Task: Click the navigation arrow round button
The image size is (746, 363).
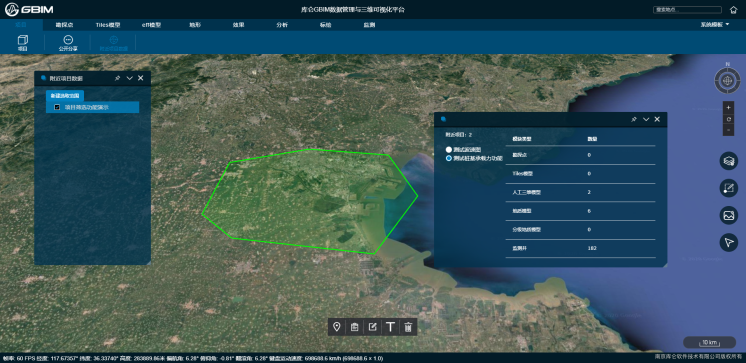Action: point(728,243)
